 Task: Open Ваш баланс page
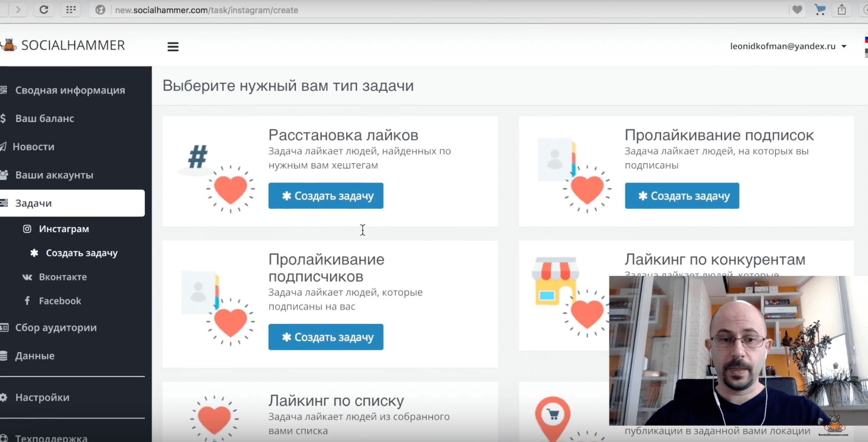click(44, 118)
